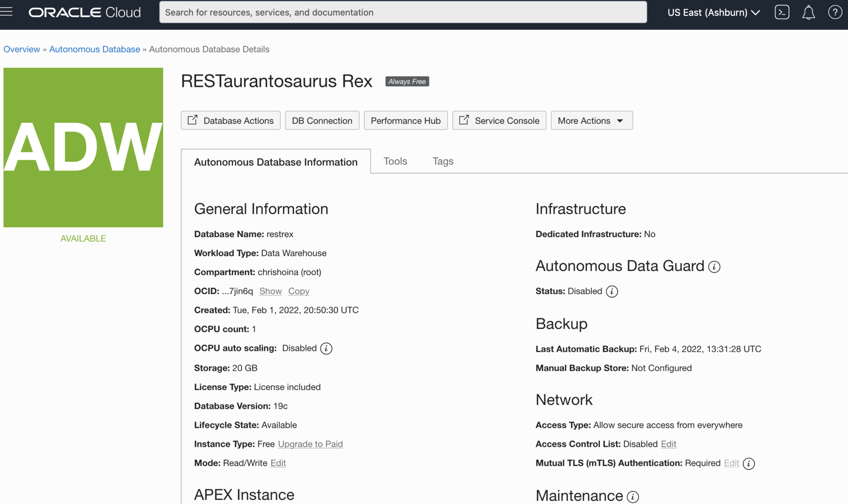
Task: Open help using the question mark icon
Action: point(835,12)
